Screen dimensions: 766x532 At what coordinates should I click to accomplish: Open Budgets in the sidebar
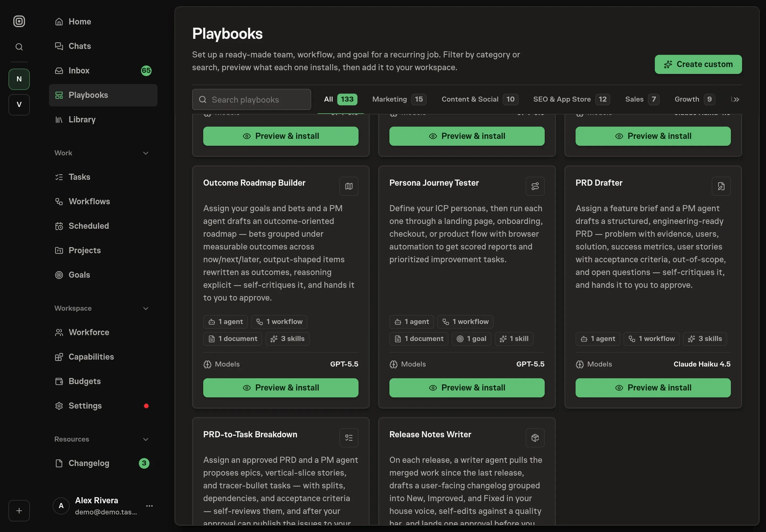coord(103,381)
